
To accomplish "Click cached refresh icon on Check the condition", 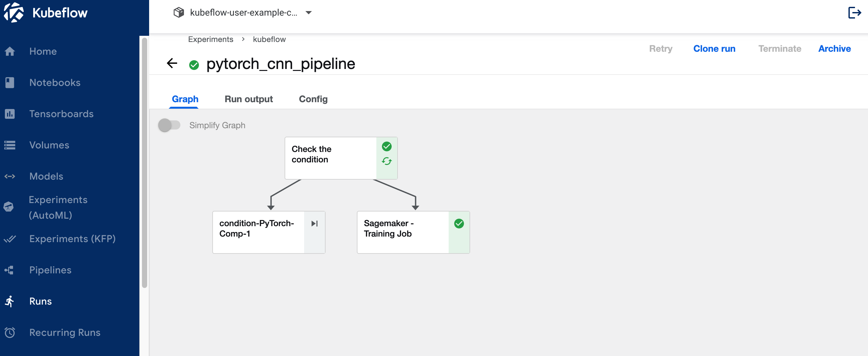I will (386, 161).
